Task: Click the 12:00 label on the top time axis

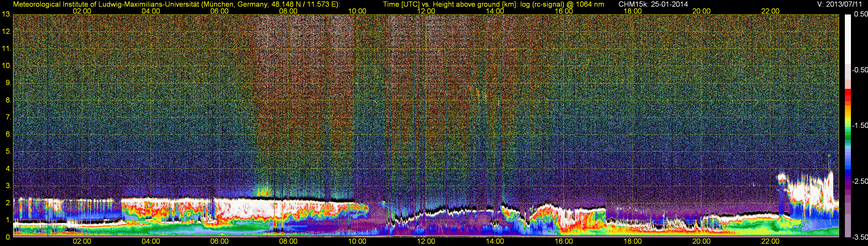Action: click(426, 11)
